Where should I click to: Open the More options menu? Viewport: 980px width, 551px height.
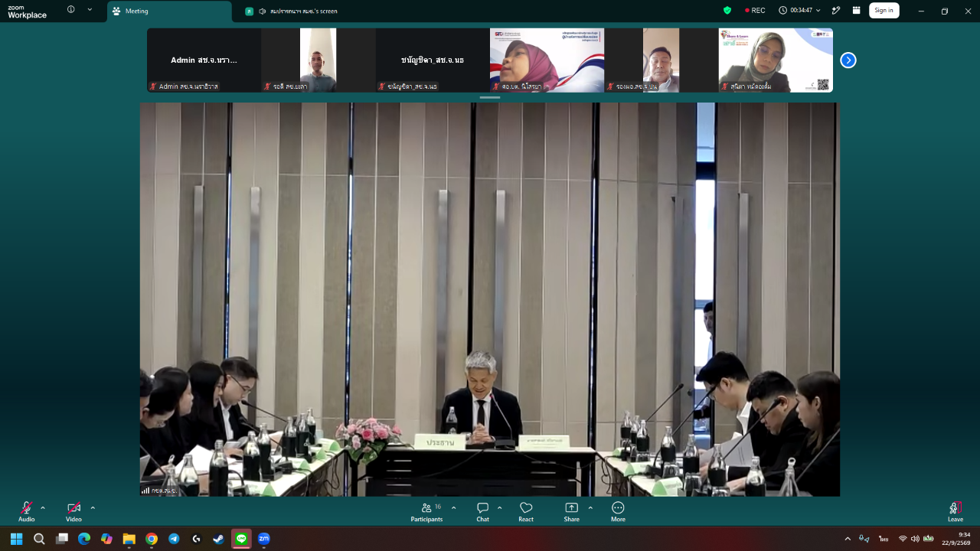coord(618,512)
